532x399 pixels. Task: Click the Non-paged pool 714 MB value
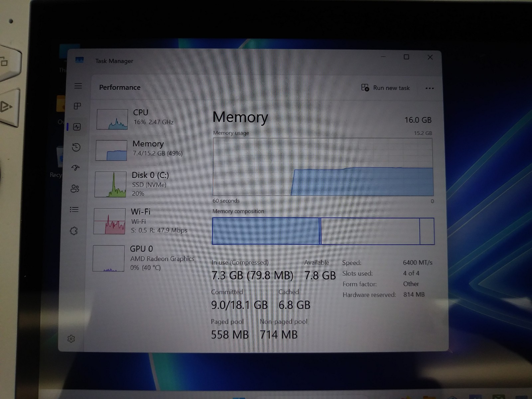[279, 334]
